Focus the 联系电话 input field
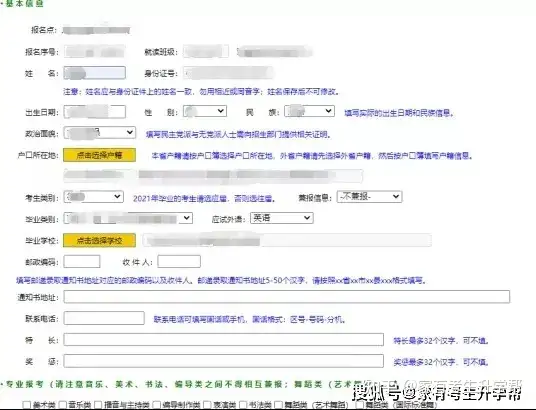The image size is (536, 410). click(104, 318)
